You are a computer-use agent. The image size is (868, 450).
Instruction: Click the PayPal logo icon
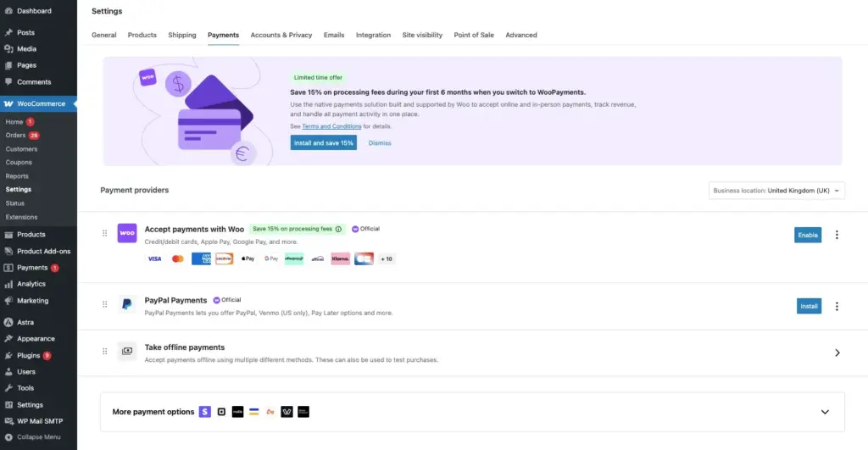(127, 304)
